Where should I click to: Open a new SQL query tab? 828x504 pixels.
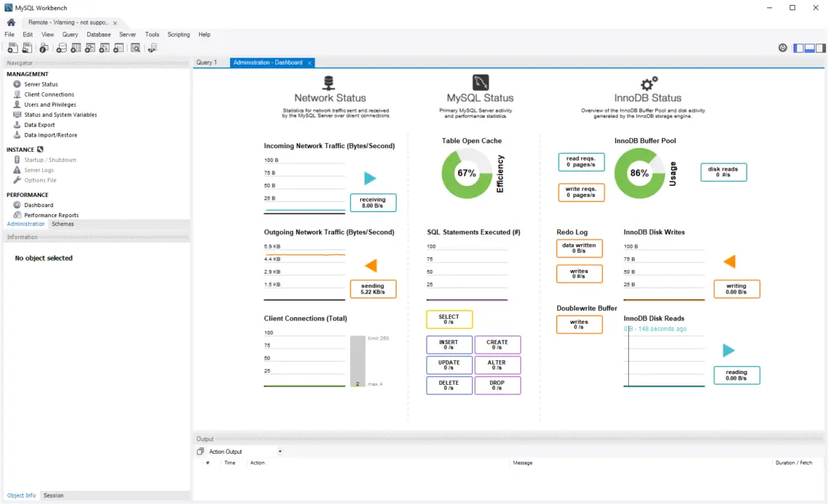(12, 47)
